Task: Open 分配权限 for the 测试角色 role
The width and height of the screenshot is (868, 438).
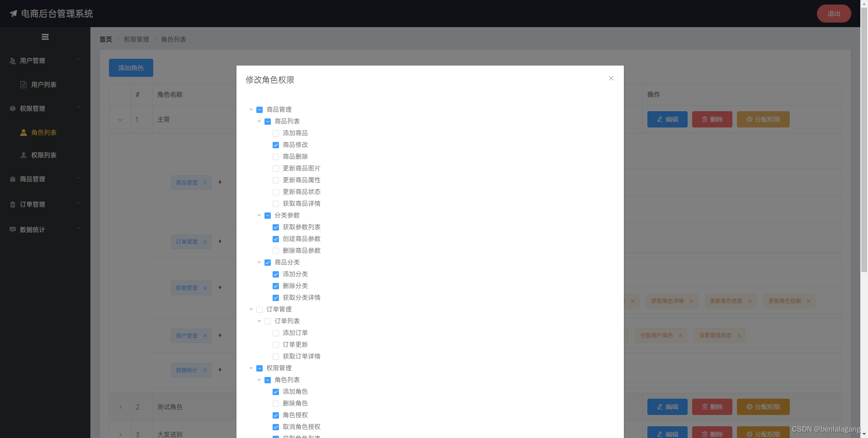Action: (x=763, y=407)
